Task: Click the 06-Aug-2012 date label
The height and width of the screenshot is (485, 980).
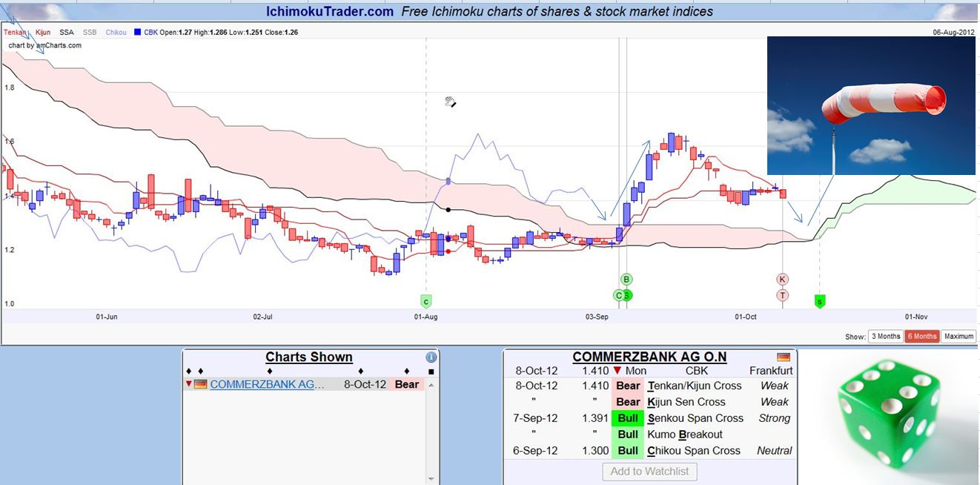Action: [x=955, y=33]
